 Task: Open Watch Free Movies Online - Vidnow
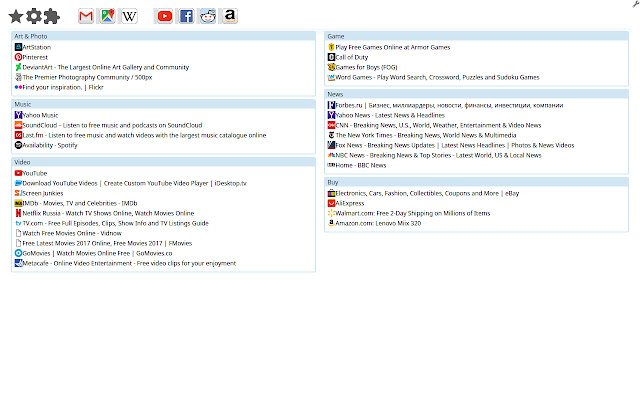[x=72, y=233]
